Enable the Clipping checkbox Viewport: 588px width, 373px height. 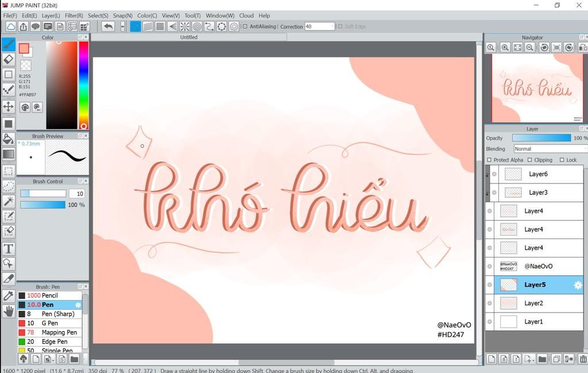530,160
